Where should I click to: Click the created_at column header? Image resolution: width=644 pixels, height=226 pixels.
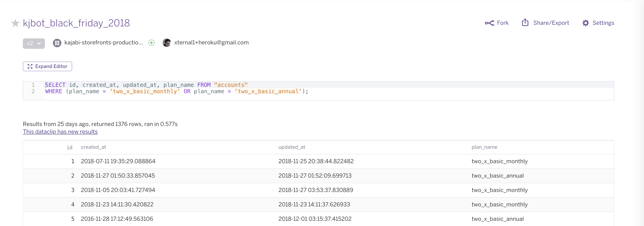pos(93,147)
